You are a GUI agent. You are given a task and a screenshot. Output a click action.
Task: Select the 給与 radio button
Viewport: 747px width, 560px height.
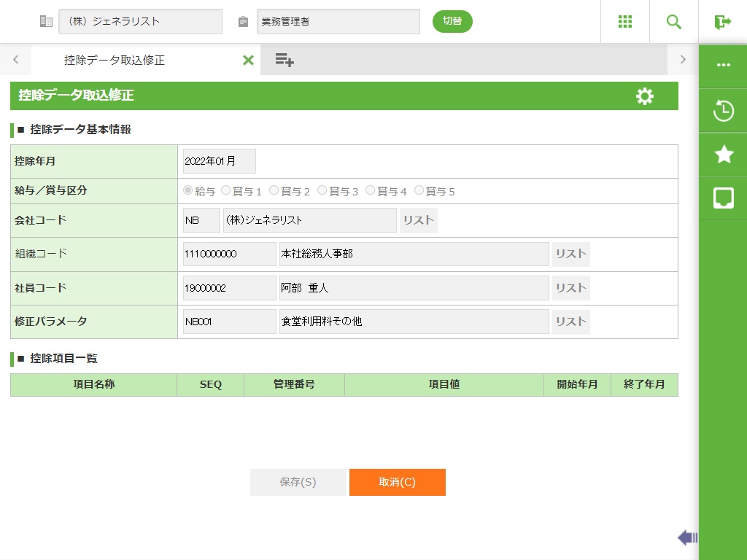click(188, 190)
